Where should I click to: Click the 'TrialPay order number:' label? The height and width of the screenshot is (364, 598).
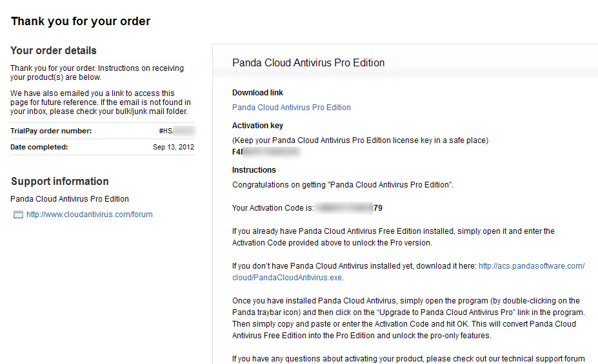point(51,131)
